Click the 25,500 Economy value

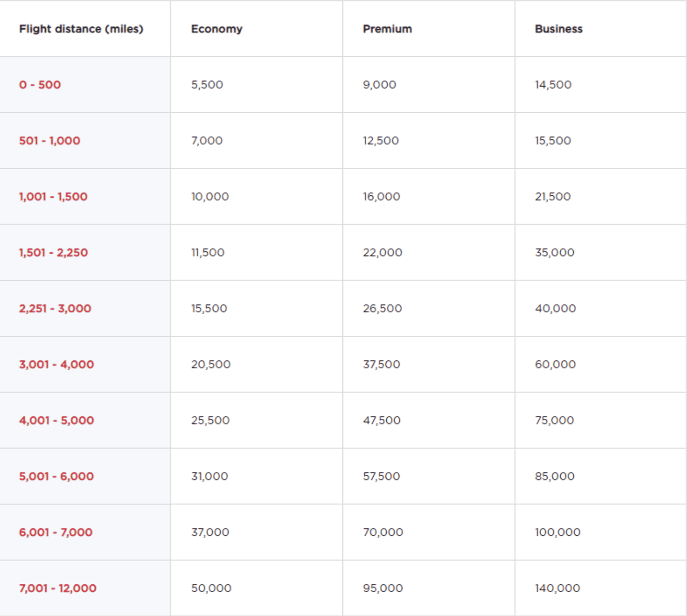pyautogui.click(x=210, y=420)
